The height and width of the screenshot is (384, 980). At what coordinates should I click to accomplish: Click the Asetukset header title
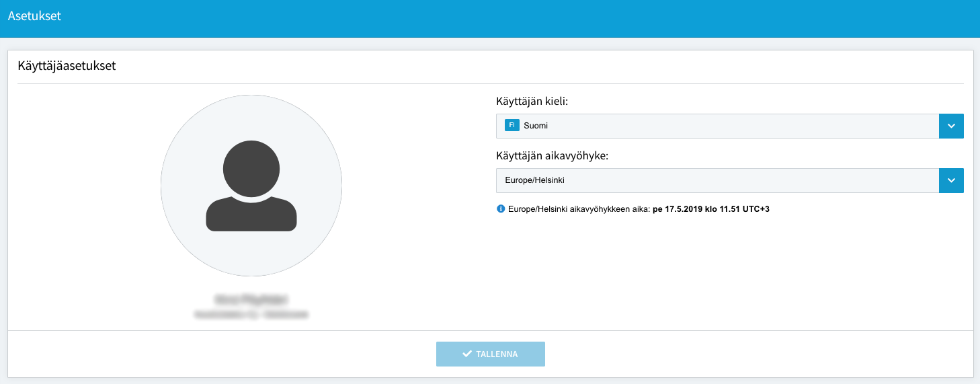click(34, 15)
